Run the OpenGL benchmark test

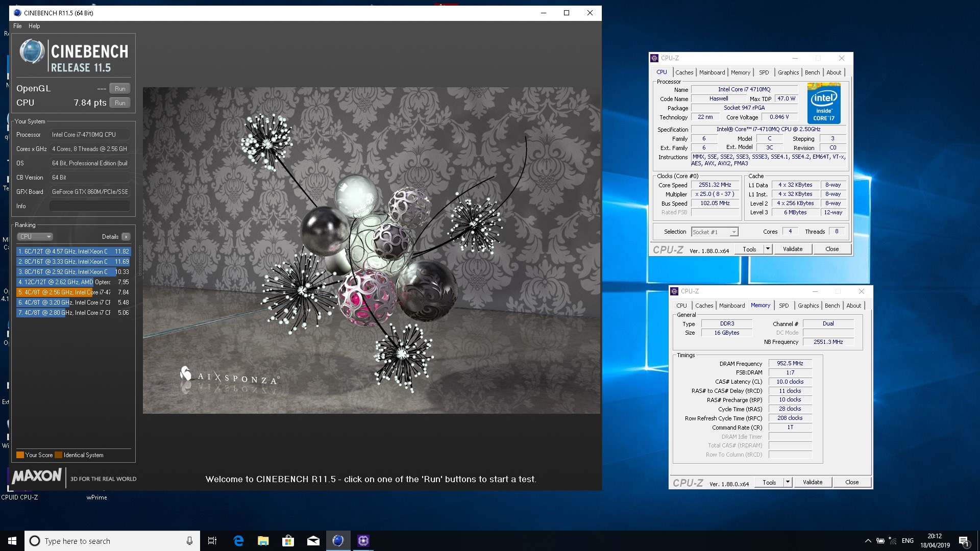tap(120, 88)
